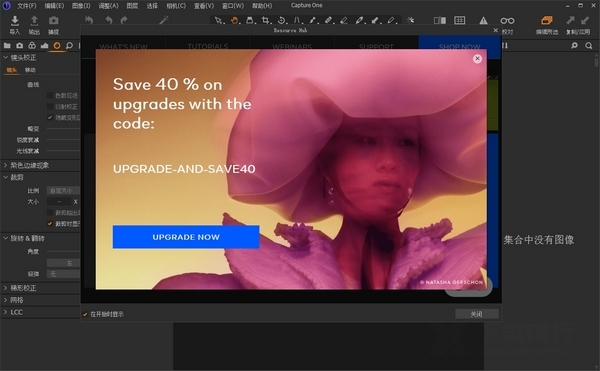
Task: Click the 光线衰减 light falloff slider
Action: pyautogui.click(x=63, y=151)
